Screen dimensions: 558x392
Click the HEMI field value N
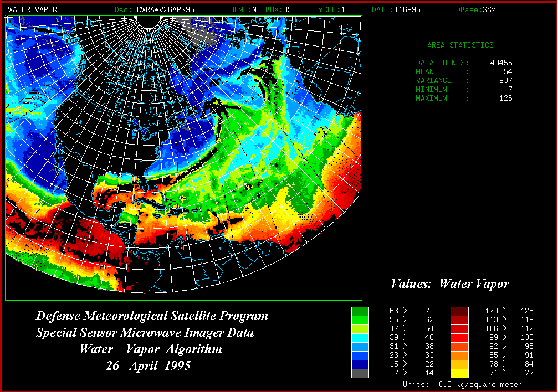(254, 9)
